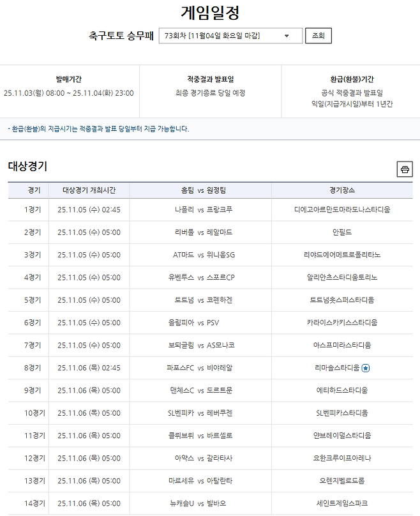
Task: Select the 나폴리 vs 프랑크푸 match row
Action: tap(200, 209)
